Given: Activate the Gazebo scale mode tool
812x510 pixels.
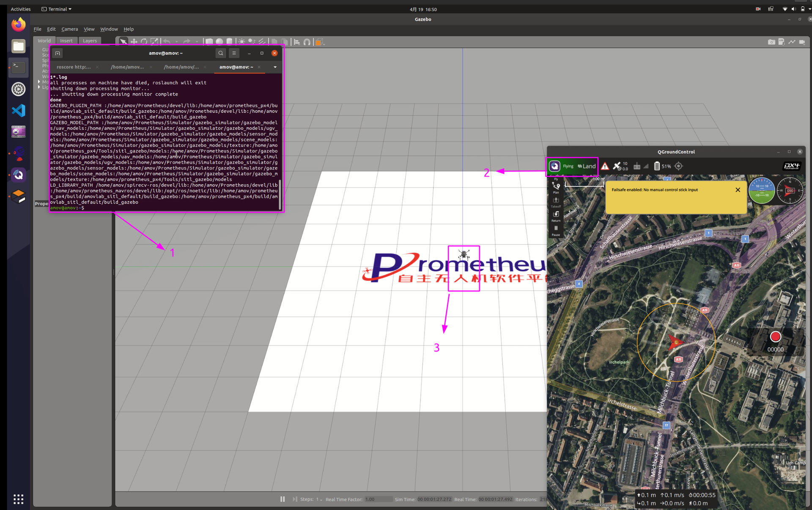Looking at the screenshot, I should pyautogui.click(x=154, y=41).
